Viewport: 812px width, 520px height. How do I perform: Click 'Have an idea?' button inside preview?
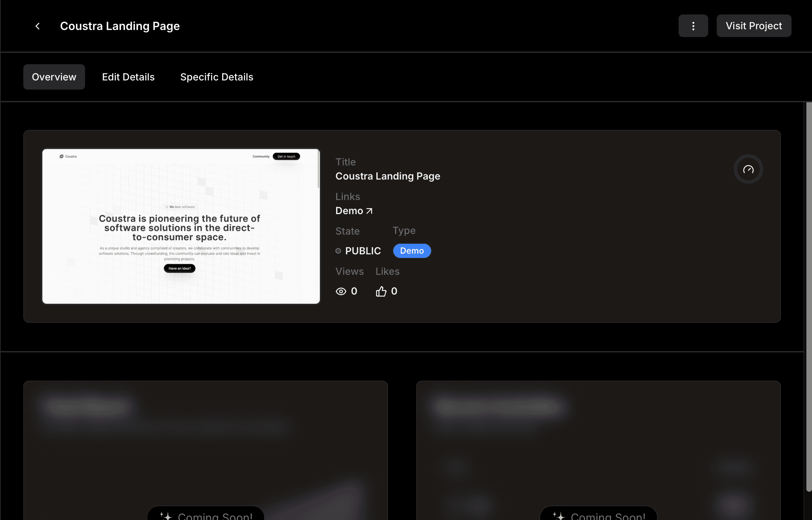(179, 268)
